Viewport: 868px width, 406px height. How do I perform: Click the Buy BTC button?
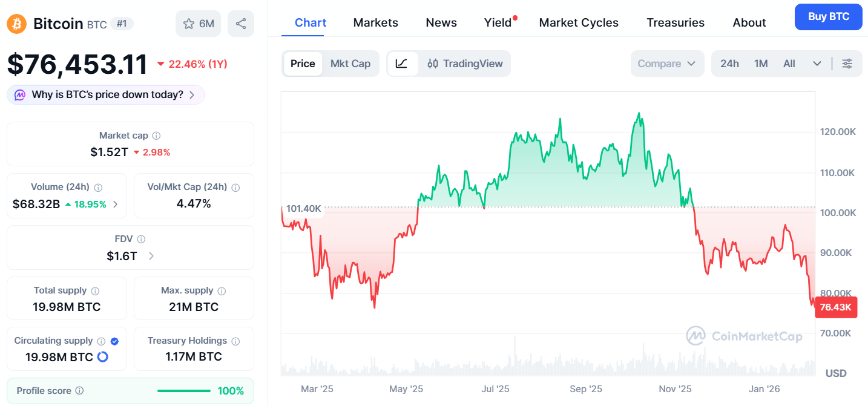pyautogui.click(x=828, y=17)
